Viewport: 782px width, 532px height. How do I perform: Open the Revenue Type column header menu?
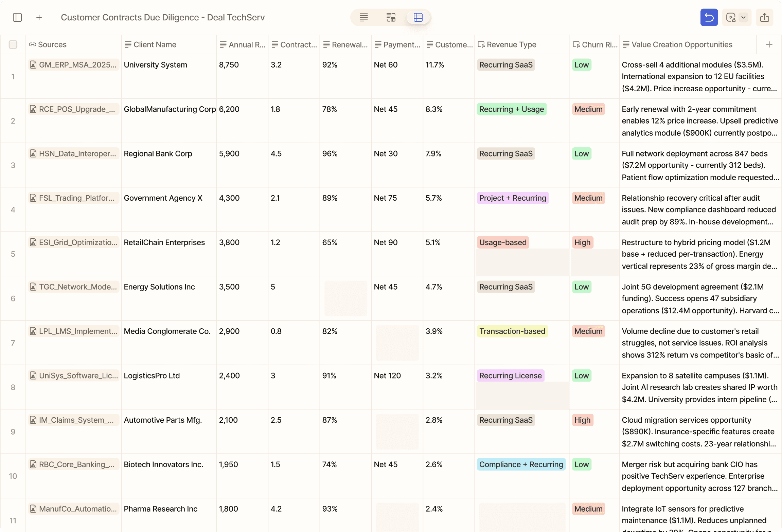click(x=511, y=44)
